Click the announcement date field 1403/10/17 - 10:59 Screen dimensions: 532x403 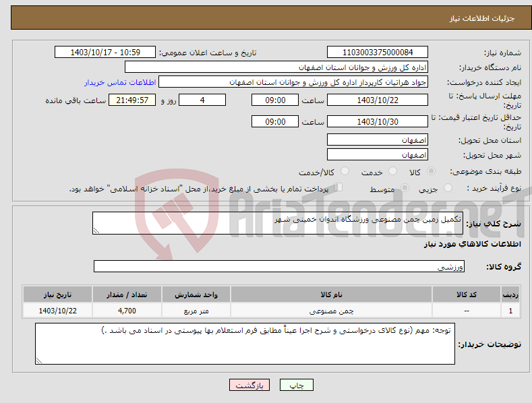tap(105, 53)
